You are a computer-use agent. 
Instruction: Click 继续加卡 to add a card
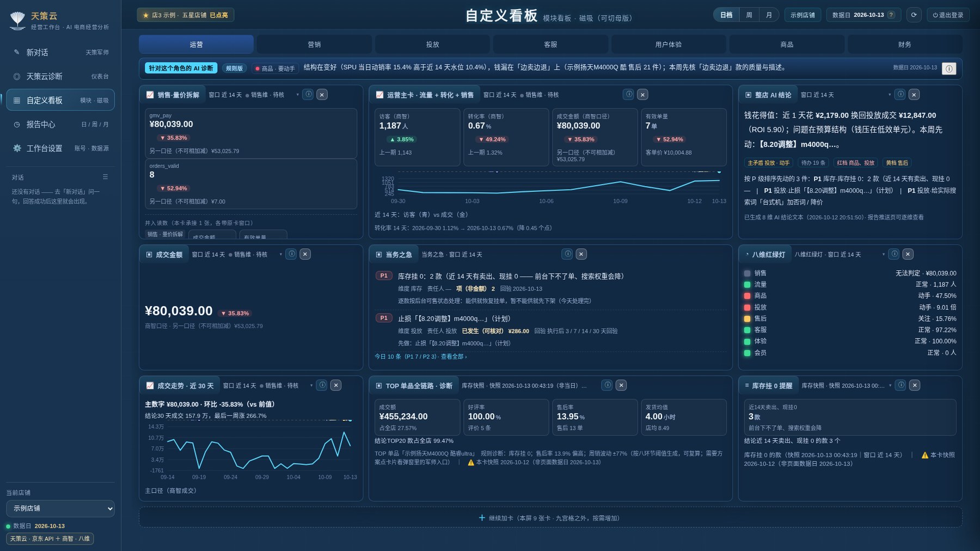click(x=550, y=518)
